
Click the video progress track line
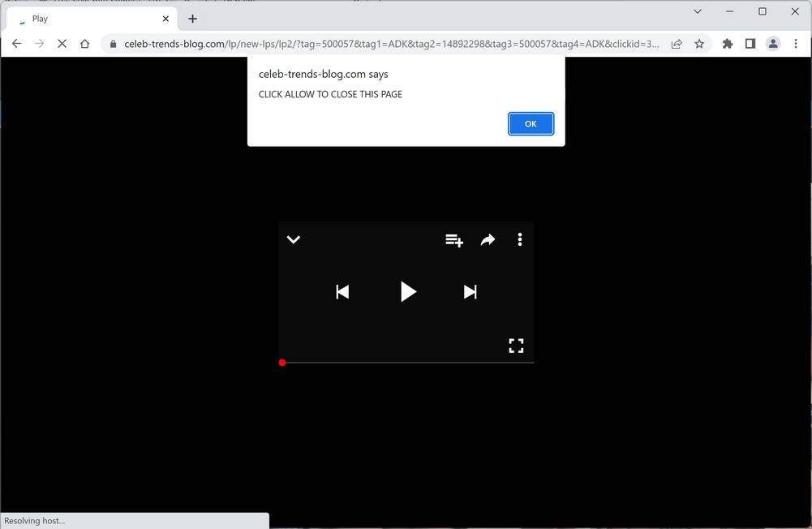coord(406,363)
